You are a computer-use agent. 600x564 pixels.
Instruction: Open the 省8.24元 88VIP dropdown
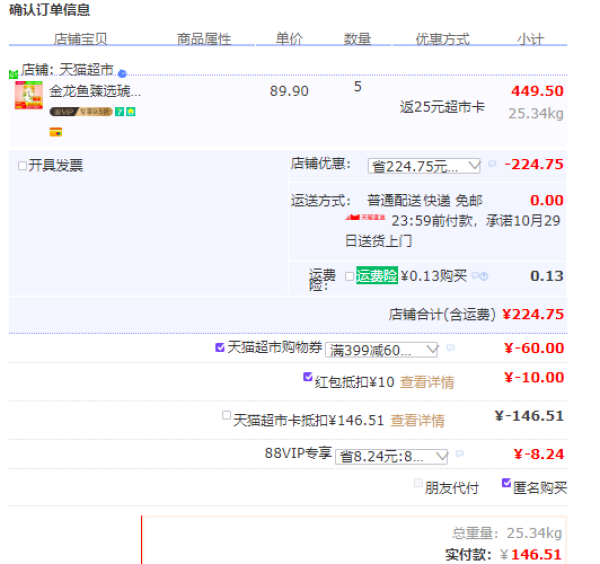pyautogui.click(x=391, y=456)
